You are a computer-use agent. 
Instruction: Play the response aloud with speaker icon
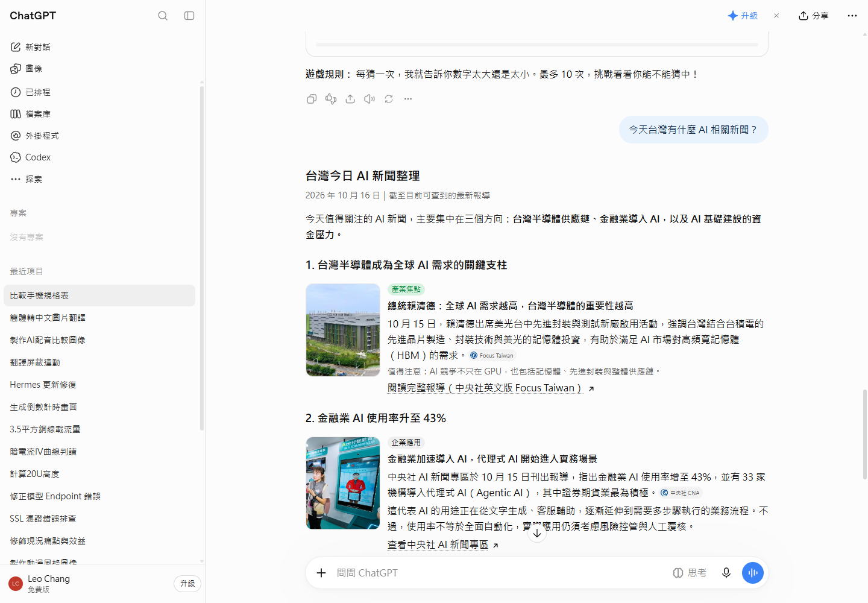point(370,99)
